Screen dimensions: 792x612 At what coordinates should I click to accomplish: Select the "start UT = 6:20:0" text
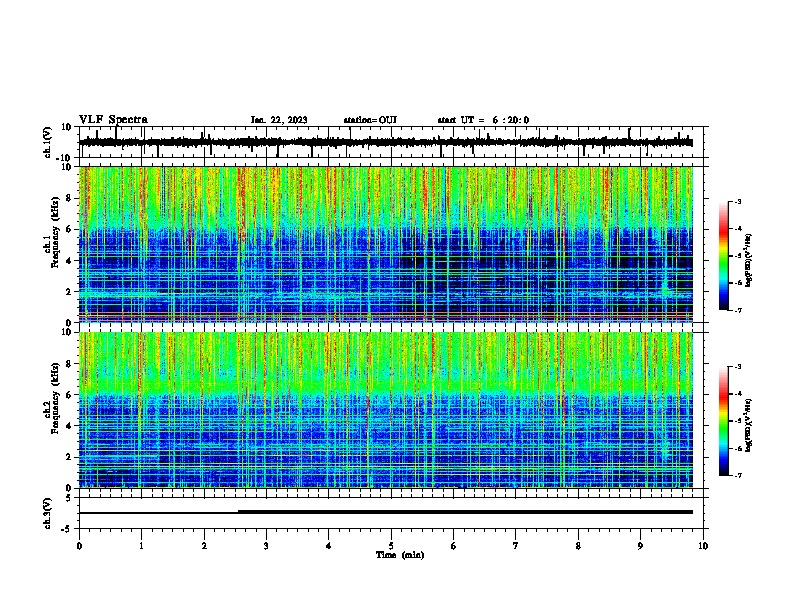pos(483,120)
